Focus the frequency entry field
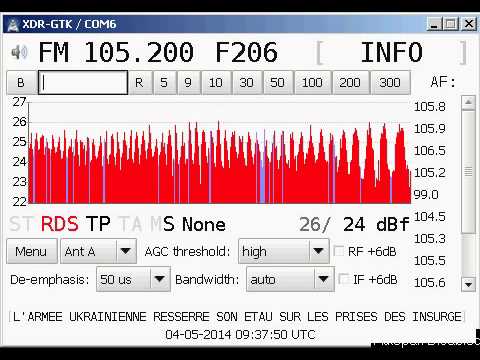 coord(83,82)
